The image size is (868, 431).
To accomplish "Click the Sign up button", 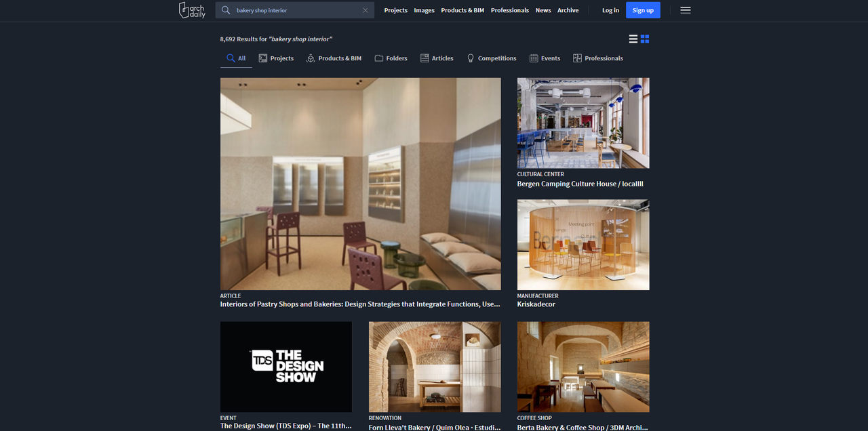I will pyautogui.click(x=643, y=10).
